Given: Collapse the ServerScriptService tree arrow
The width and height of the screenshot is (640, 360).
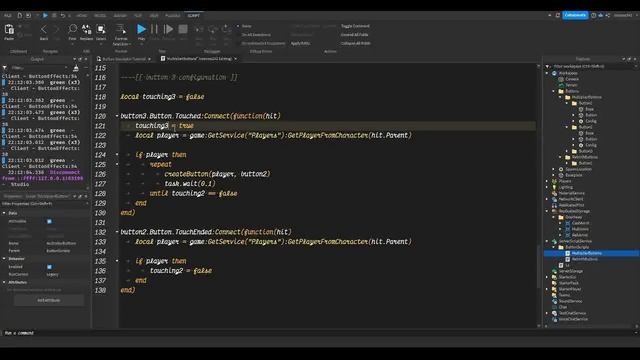Looking at the screenshot, I should coord(547,241).
